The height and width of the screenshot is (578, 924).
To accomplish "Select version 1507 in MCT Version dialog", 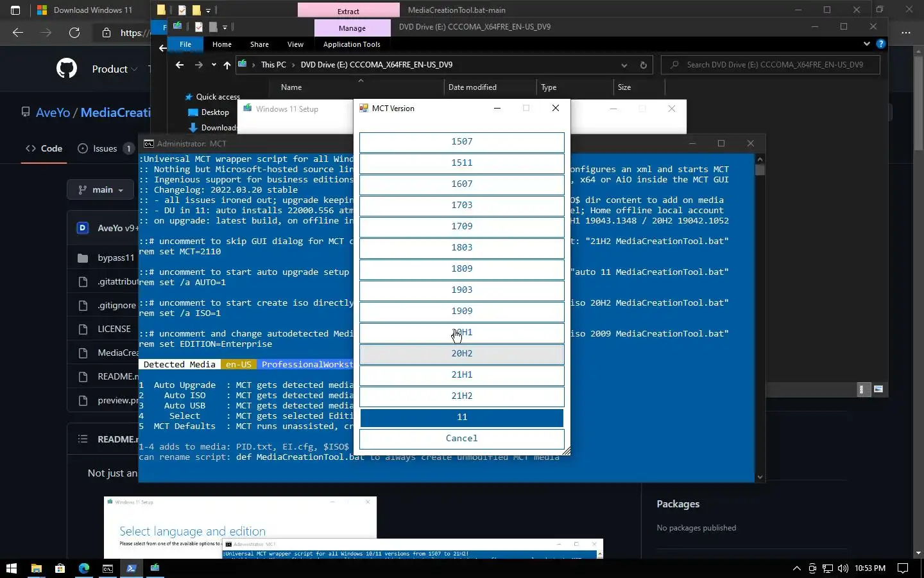I will coord(461,142).
